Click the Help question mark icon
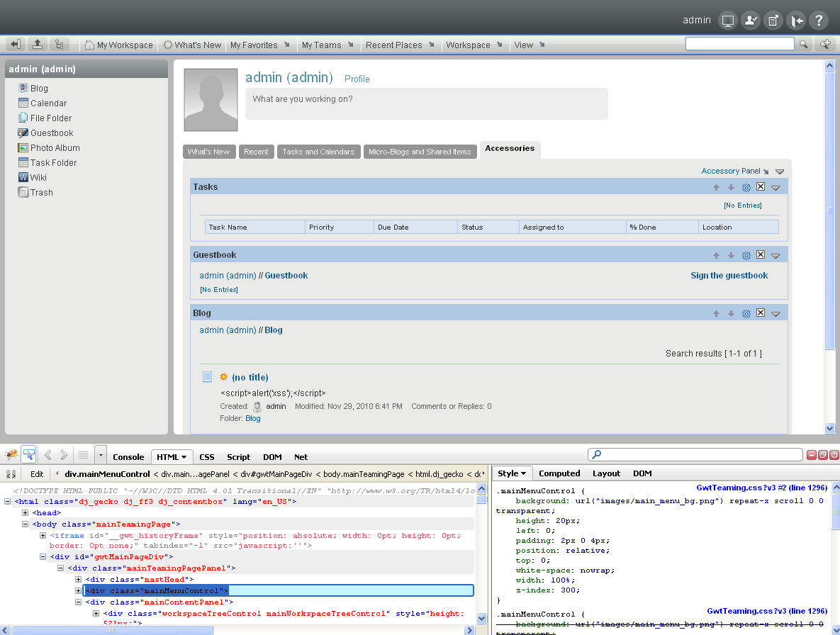This screenshot has height=635, width=840. pyautogui.click(x=818, y=21)
